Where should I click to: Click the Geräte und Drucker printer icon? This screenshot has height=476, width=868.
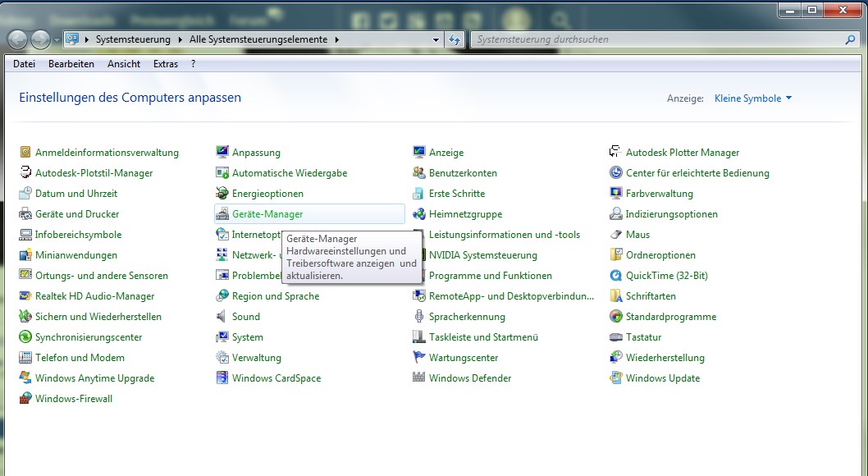point(25,213)
